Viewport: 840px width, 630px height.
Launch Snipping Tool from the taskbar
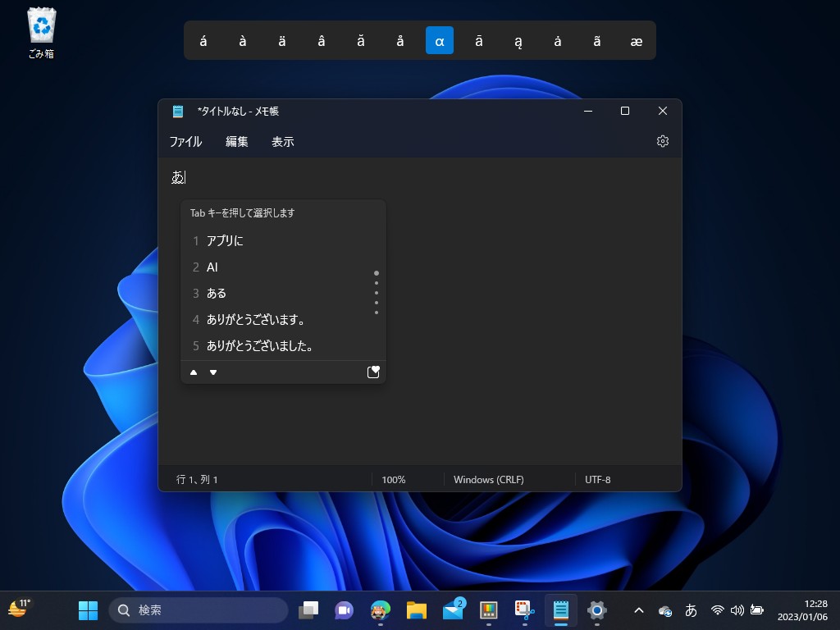click(524, 609)
